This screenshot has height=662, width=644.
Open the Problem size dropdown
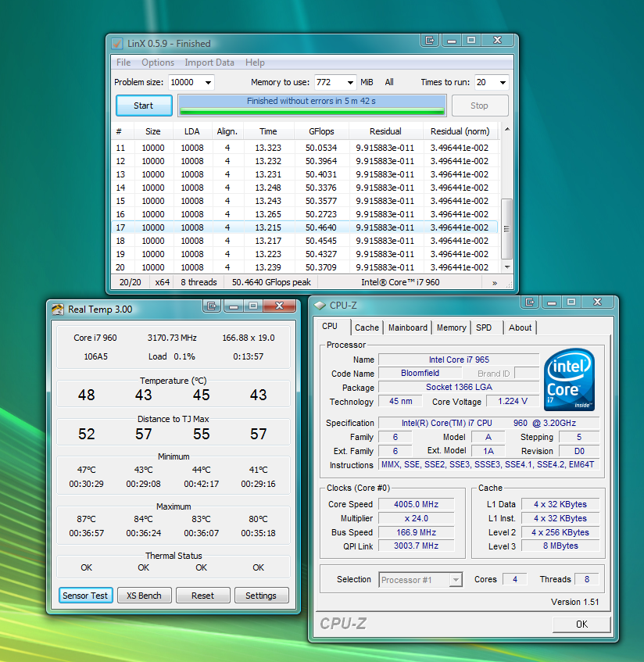208,82
